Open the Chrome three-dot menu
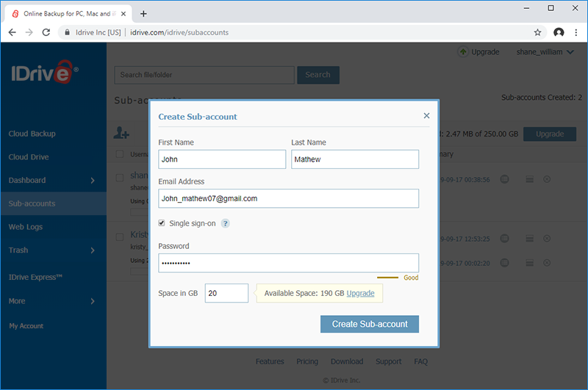 576,32
